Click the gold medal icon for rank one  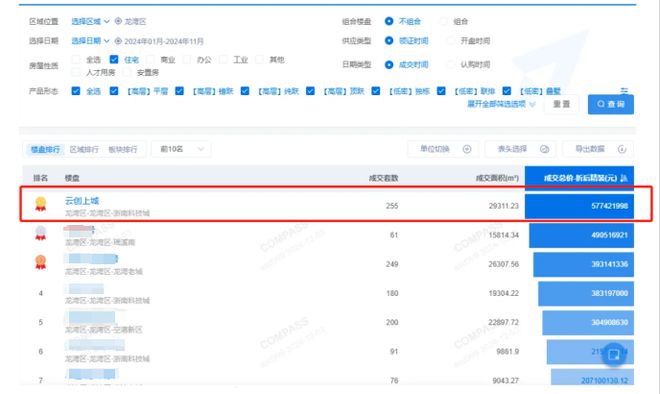tap(40, 204)
